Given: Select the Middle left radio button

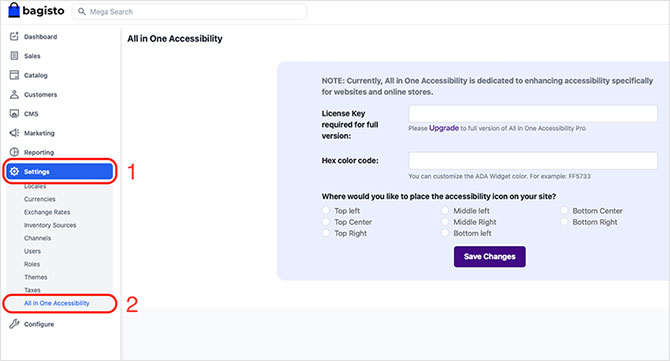Looking at the screenshot, I should pyautogui.click(x=445, y=210).
